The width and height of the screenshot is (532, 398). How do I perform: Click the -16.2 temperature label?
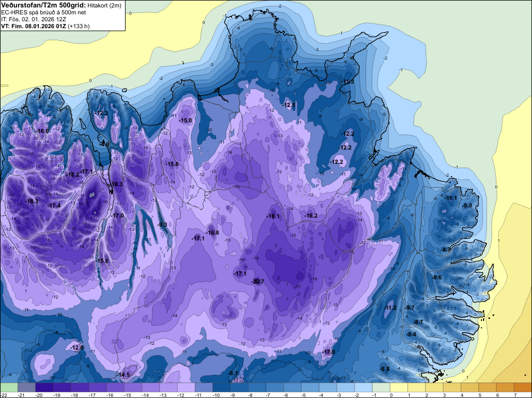pyautogui.click(x=311, y=215)
